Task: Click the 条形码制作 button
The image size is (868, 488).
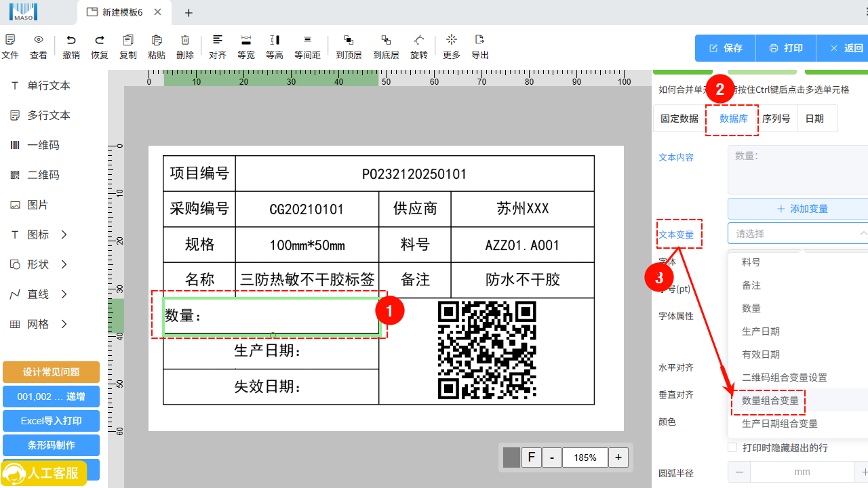Action: pyautogui.click(x=51, y=445)
